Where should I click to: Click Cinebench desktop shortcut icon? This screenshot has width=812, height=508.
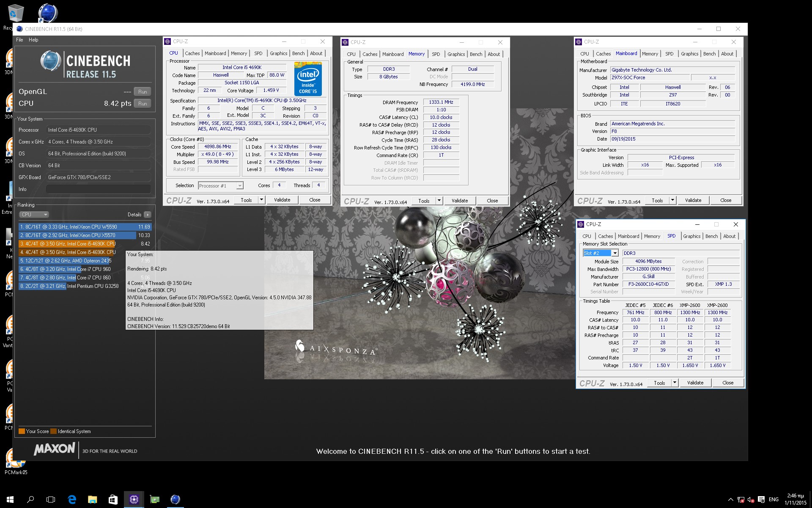[48, 13]
